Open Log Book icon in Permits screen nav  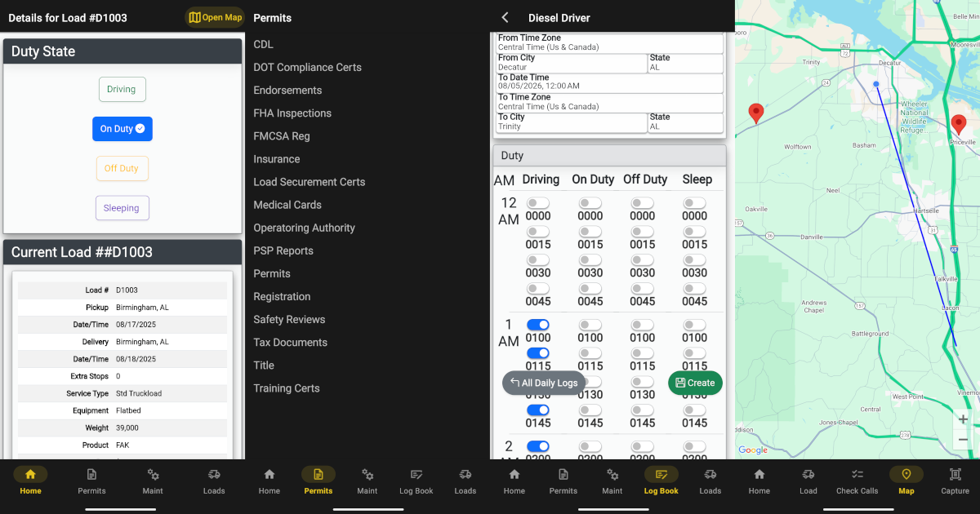pos(416,475)
